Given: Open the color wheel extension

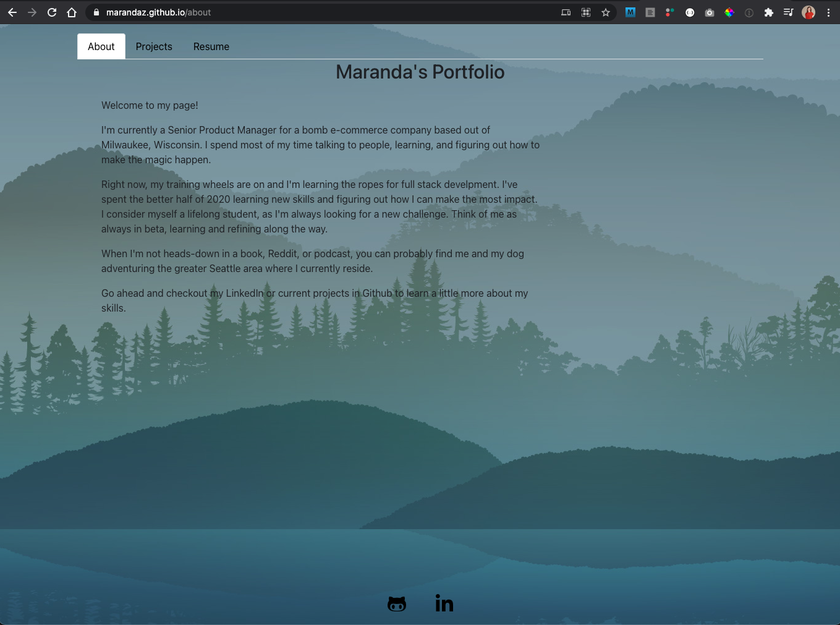Looking at the screenshot, I should (x=729, y=12).
